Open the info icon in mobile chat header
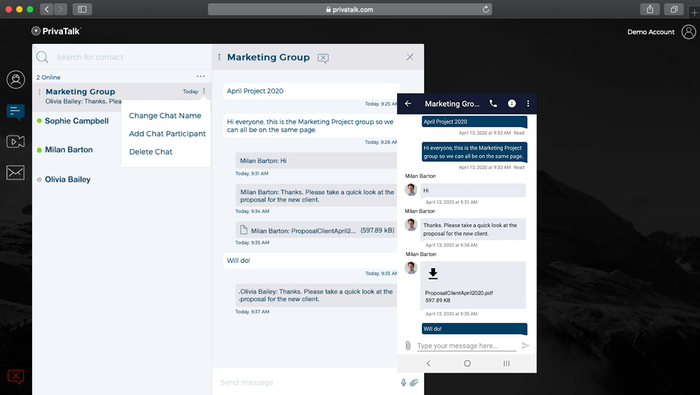This screenshot has width=700, height=395. coord(512,104)
